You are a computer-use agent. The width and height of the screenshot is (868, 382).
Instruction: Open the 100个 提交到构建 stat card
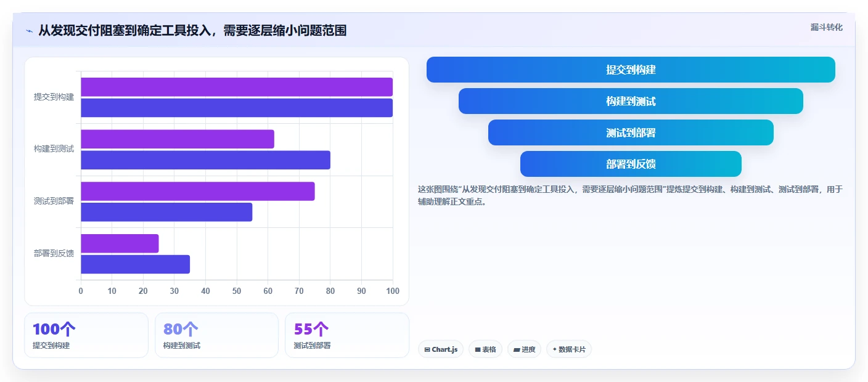[x=86, y=335]
